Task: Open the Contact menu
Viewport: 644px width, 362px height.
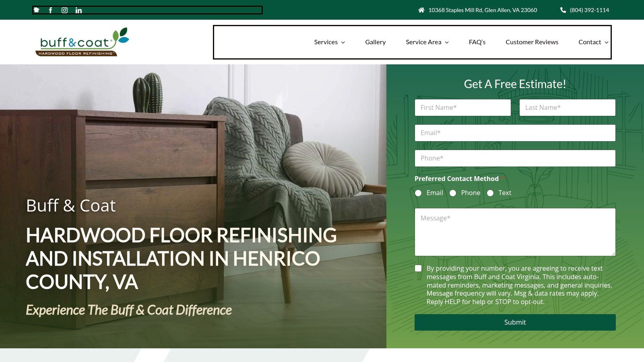Action: (x=590, y=42)
